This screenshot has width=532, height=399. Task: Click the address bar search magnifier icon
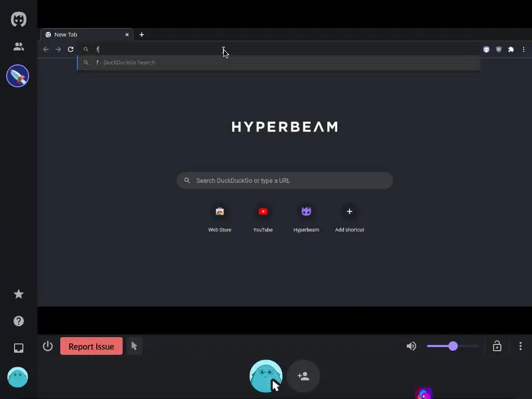86,49
